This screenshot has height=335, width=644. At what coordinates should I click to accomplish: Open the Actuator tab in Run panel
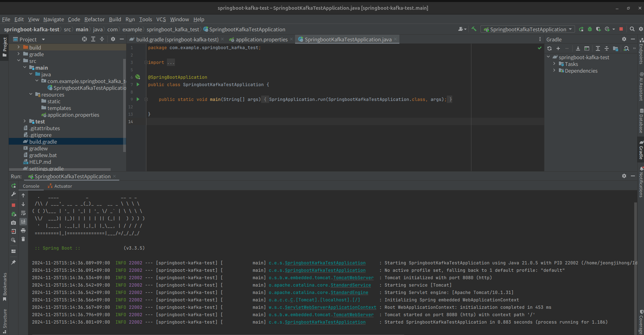point(60,186)
